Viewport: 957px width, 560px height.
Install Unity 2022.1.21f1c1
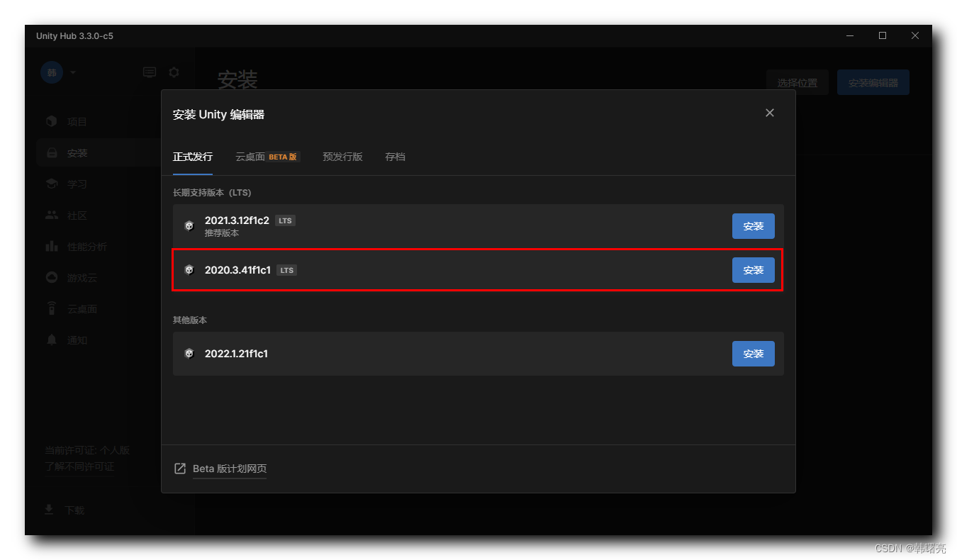pyautogui.click(x=753, y=354)
